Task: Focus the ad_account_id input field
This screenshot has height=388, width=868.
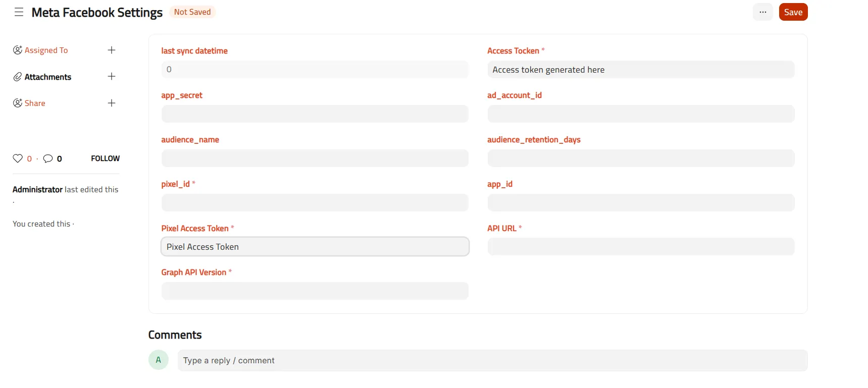Action: click(641, 114)
